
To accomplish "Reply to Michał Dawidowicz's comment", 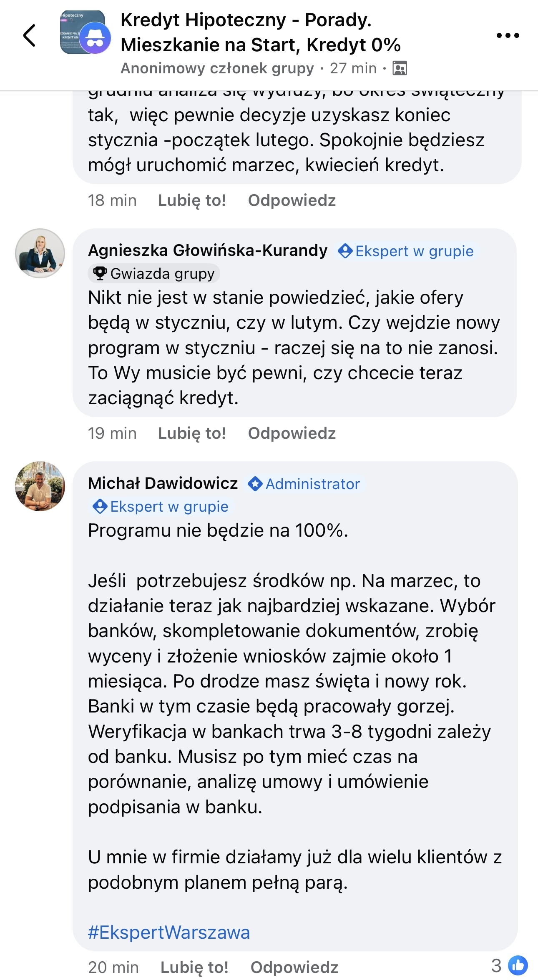I will click(x=294, y=967).
